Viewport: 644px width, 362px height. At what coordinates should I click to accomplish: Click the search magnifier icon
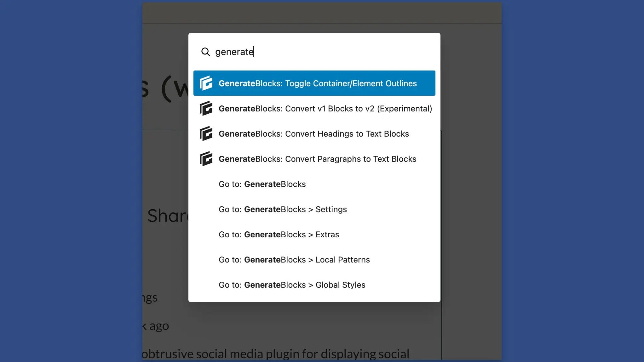tap(205, 52)
